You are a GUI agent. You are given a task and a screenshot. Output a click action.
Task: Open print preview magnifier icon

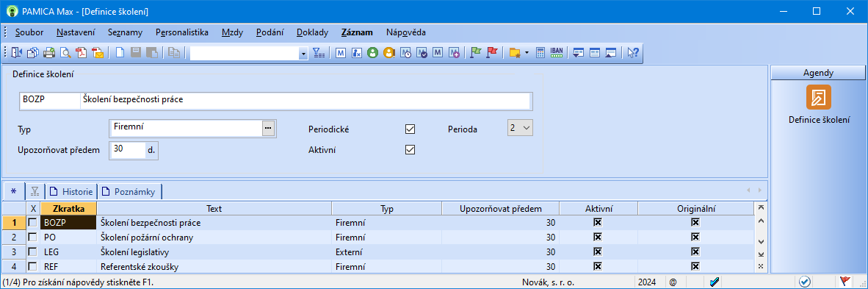click(65, 53)
